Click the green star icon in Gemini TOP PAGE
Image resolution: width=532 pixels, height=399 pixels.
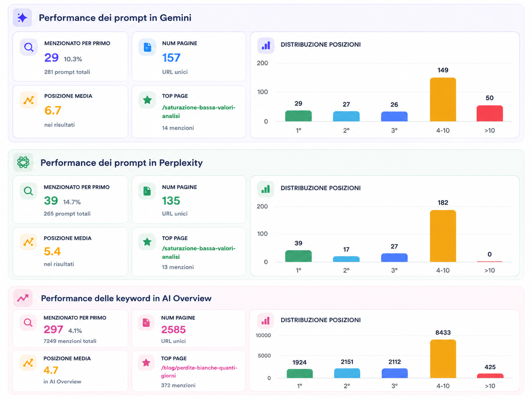(147, 100)
